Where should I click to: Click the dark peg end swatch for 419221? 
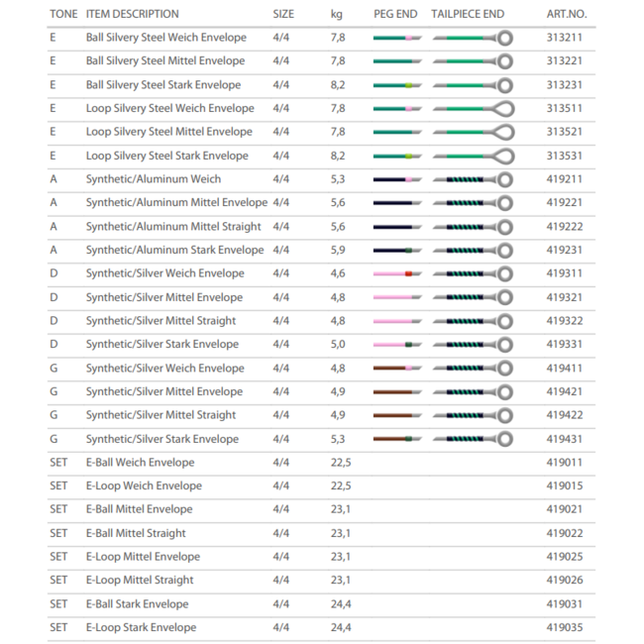point(397,203)
